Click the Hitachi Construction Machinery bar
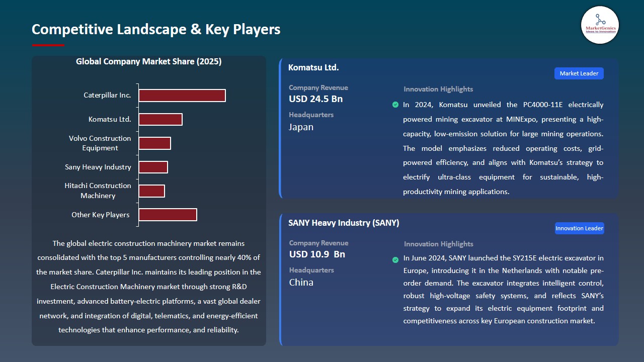 click(151, 191)
